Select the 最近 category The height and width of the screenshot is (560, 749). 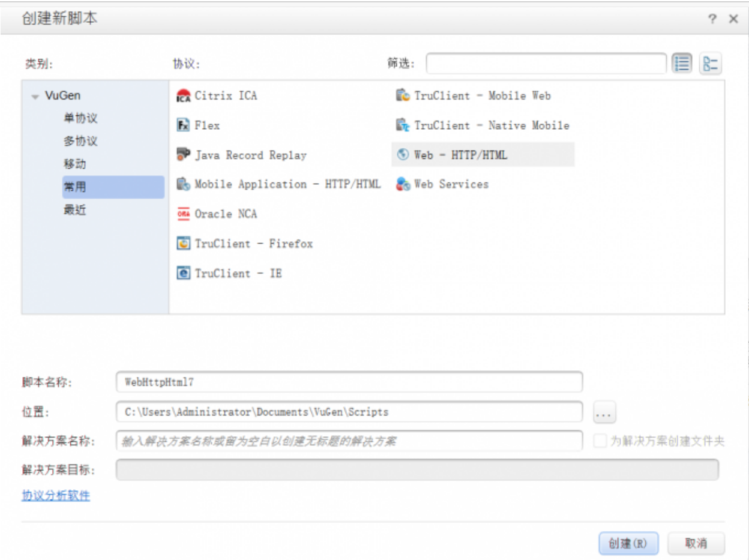75,210
